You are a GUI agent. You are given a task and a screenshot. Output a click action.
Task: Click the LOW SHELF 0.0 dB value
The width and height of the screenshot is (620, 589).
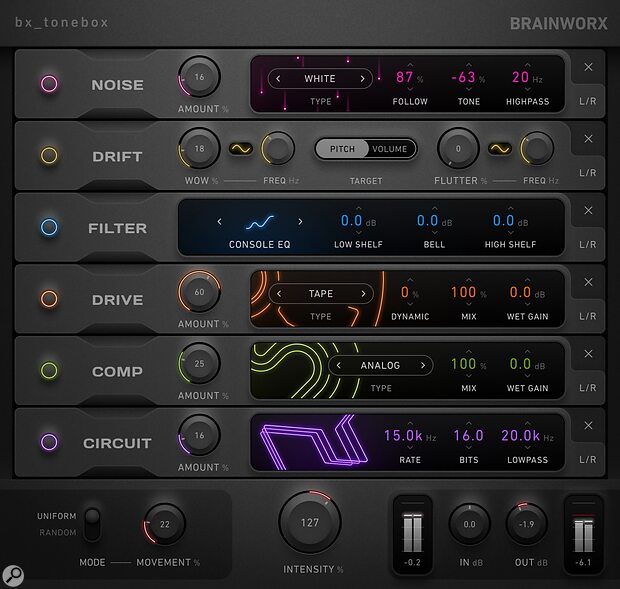click(x=358, y=221)
